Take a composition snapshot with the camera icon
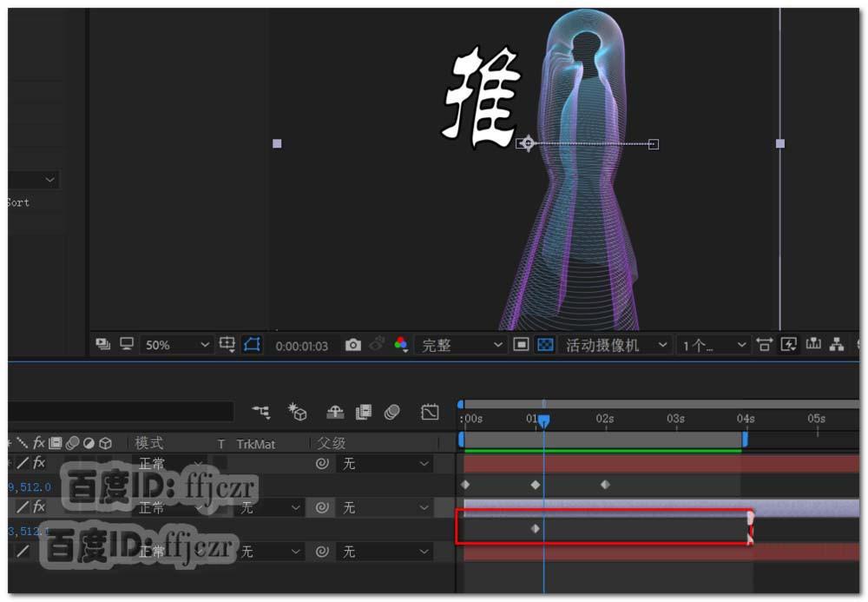868x602 pixels. 353,345
